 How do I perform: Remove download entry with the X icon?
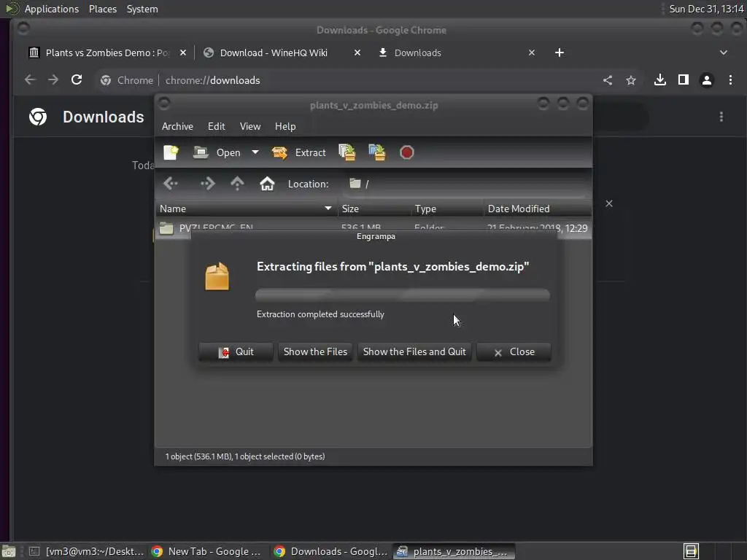pyautogui.click(x=609, y=203)
